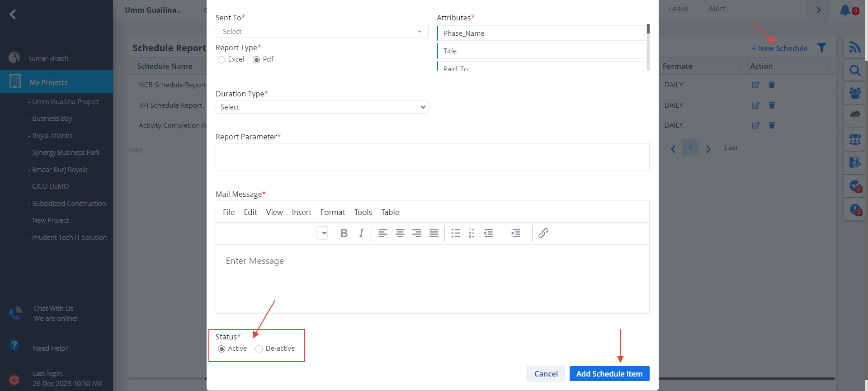Select Pdf report type
868x391 pixels.
256,60
